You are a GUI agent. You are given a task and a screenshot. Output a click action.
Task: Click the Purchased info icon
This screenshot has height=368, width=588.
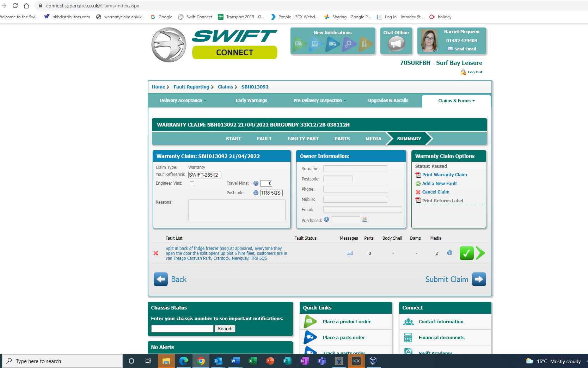[x=326, y=219]
